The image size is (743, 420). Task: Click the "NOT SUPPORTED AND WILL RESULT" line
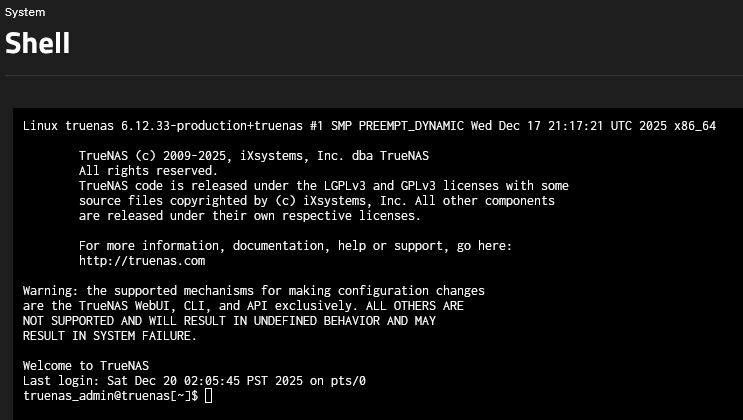(x=229, y=321)
